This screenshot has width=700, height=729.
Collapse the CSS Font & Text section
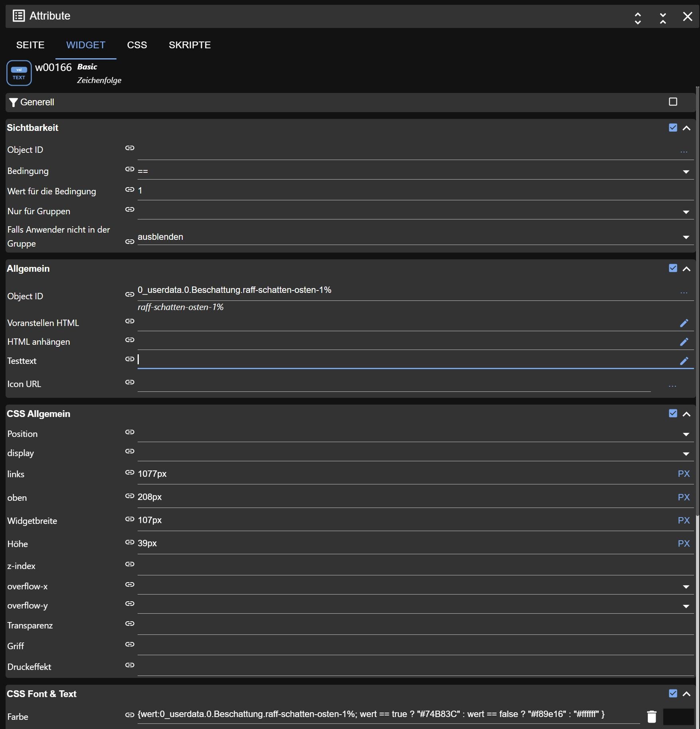686,694
